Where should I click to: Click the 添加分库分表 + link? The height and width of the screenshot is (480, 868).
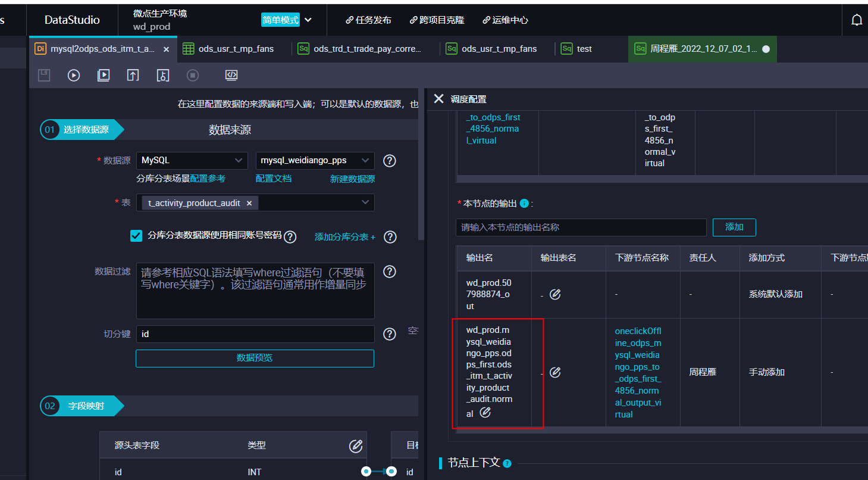[x=345, y=237]
